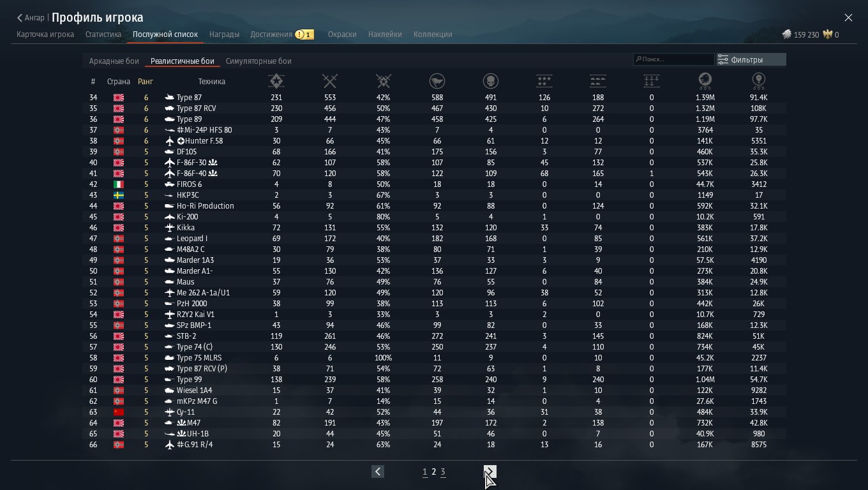Click the aircraft icon beside Hunter F.58

click(169, 141)
